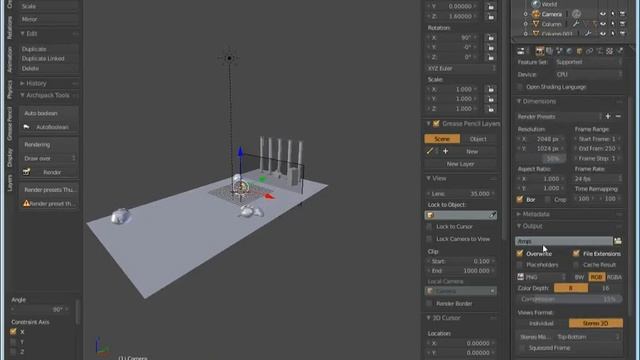Screen dimensions: 640x360
Task: Click the Column mesh icon in outliner
Action: tap(536, 24)
